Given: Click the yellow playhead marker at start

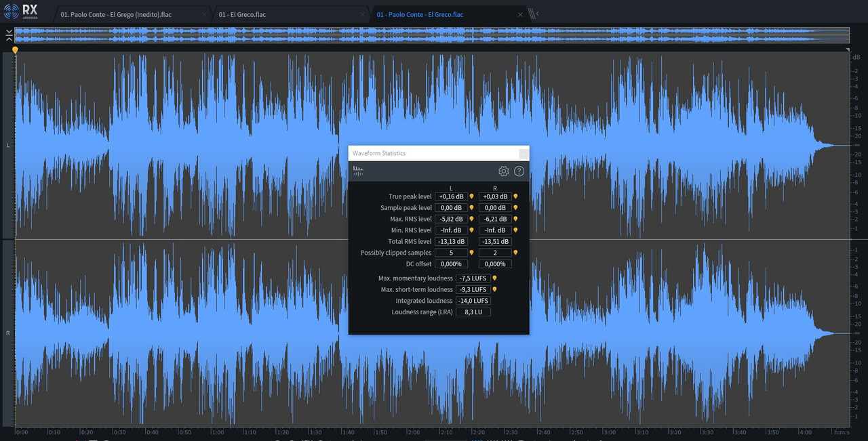Looking at the screenshot, I should coord(15,50).
